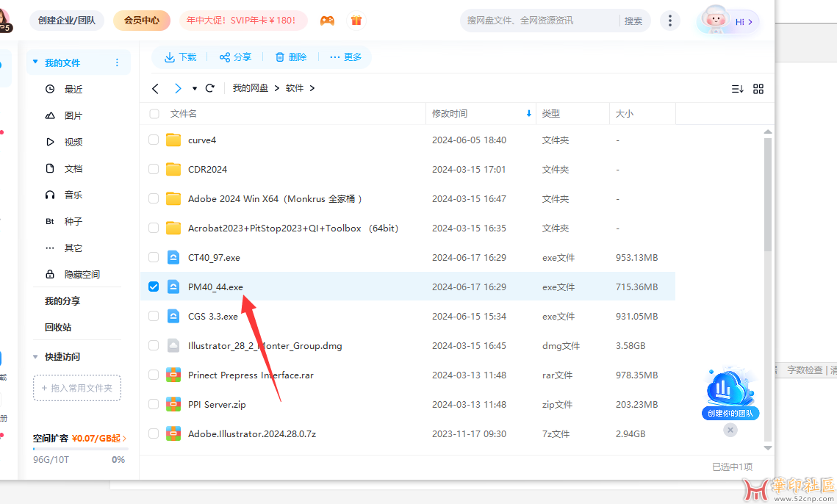Uncheck the PM40_44.exe checkbox
The height and width of the screenshot is (504, 837).
154,287
